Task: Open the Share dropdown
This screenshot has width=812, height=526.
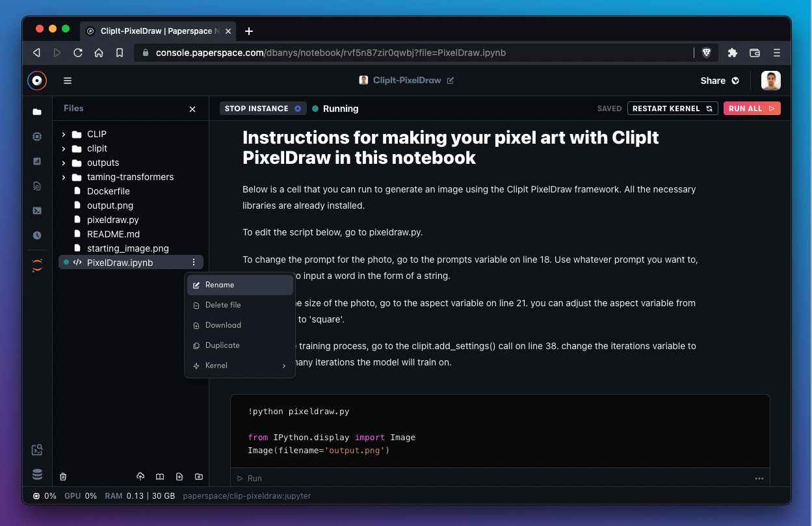Action: point(720,81)
